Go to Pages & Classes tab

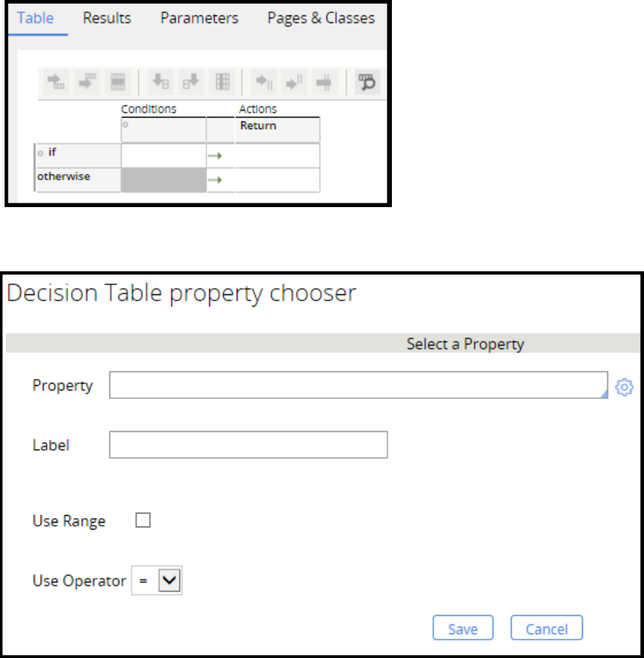pyautogui.click(x=321, y=18)
